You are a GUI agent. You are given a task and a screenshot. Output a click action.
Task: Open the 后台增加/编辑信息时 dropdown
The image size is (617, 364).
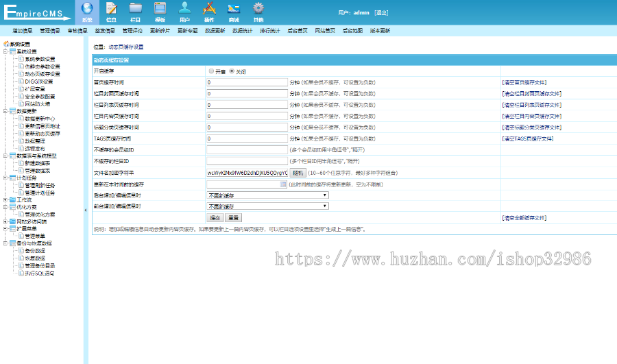click(x=267, y=195)
